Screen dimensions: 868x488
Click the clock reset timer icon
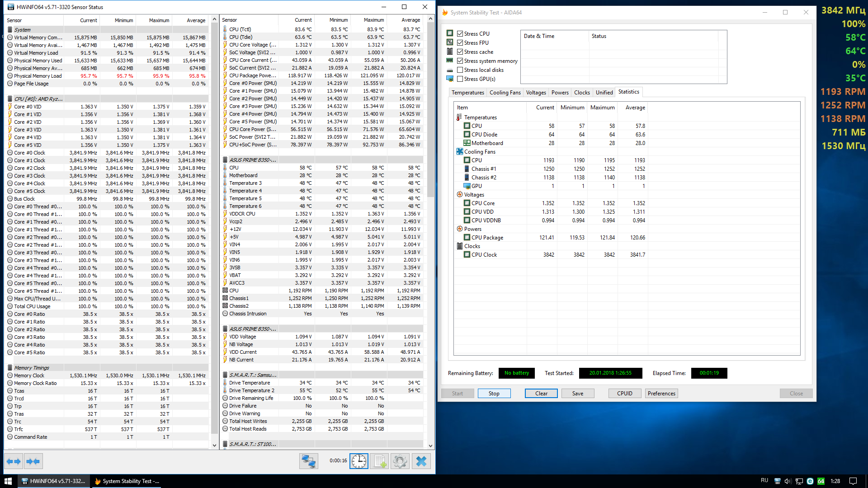(x=359, y=461)
